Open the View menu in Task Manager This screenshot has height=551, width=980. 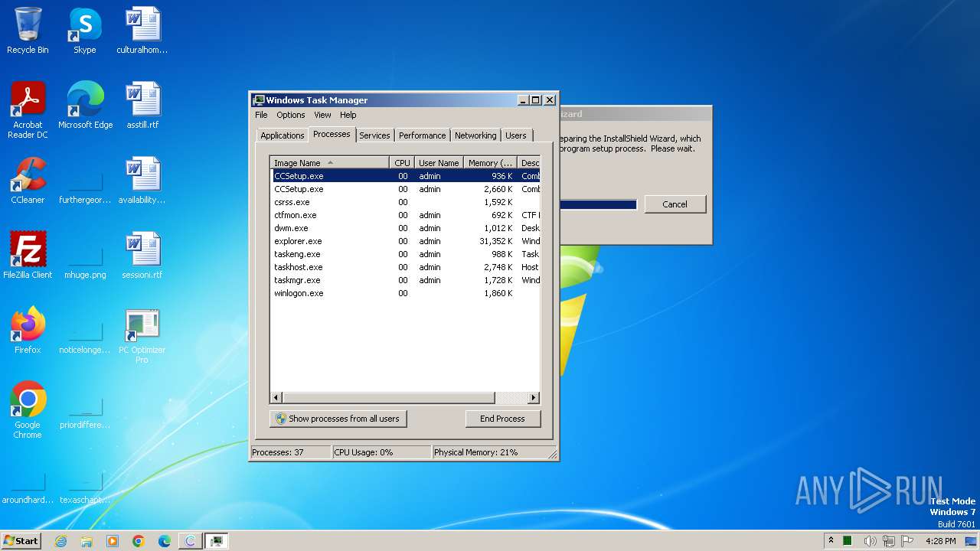coord(322,115)
